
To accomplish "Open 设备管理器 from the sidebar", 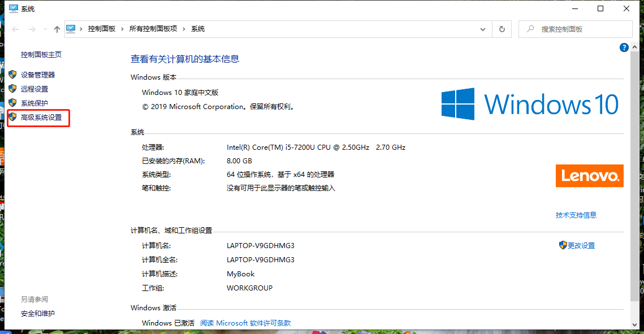I will [38, 75].
